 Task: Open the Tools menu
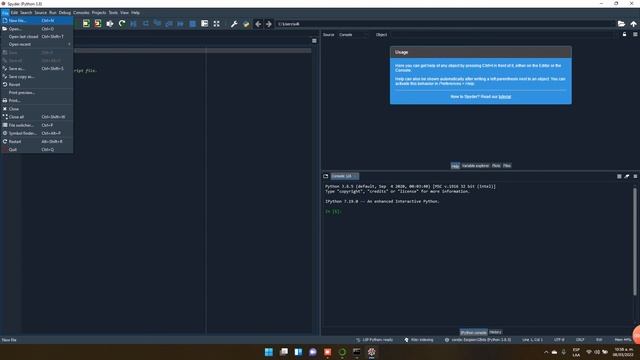[x=113, y=13]
